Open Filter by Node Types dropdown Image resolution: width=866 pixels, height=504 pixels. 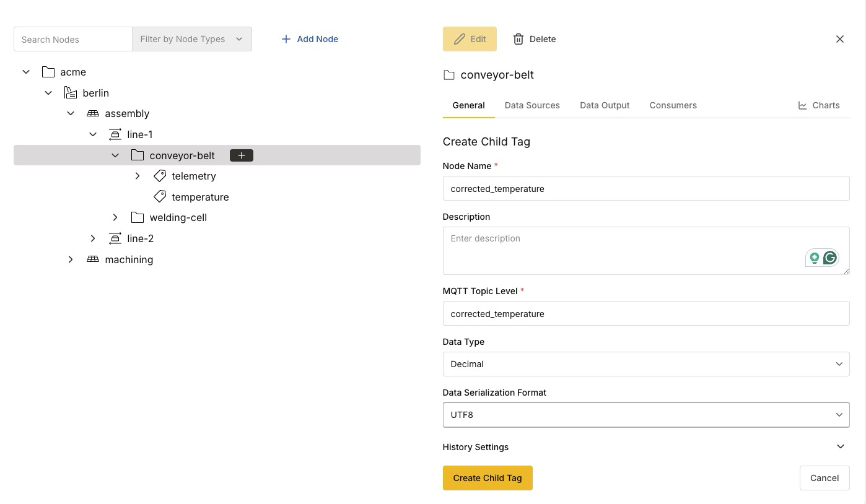coord(192,39)
